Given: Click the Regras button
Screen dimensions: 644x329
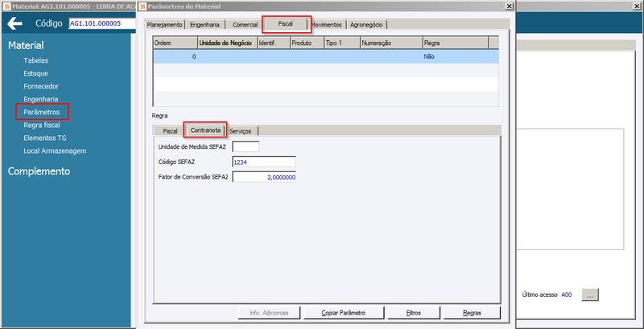Looking at the screenshot, I should [x=472, y=313].
